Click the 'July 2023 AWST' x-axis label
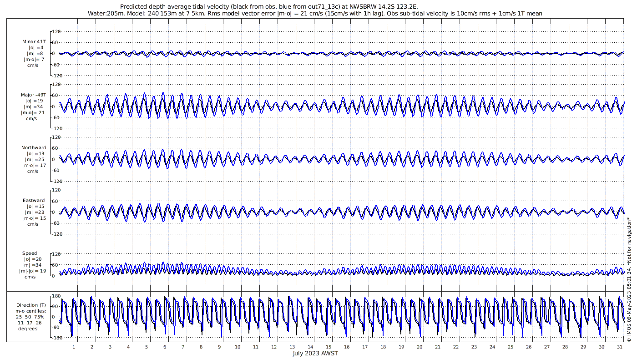Viewport: 637px width, 364px height. (x=315, y=353)
